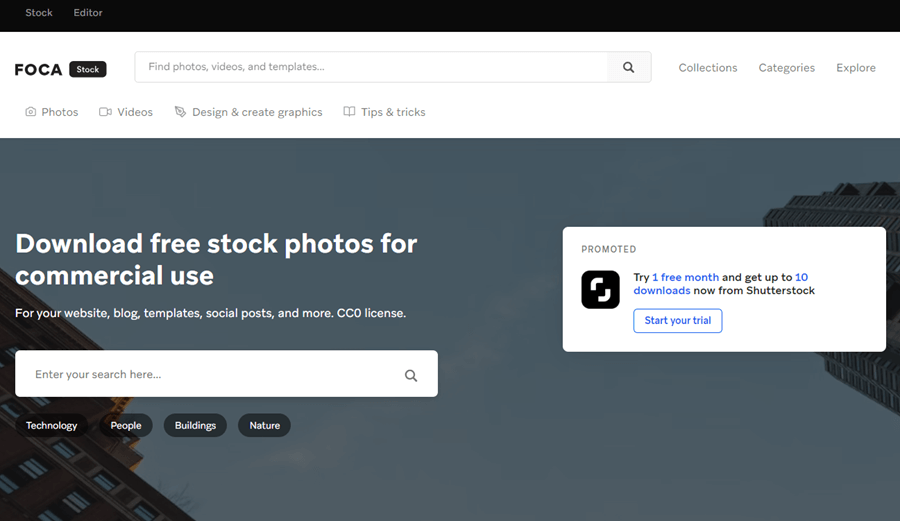Image resolution: width=900 pixels, height=521 pixels.
Task: Choose the People tag pill
Action: pos(126,425)
